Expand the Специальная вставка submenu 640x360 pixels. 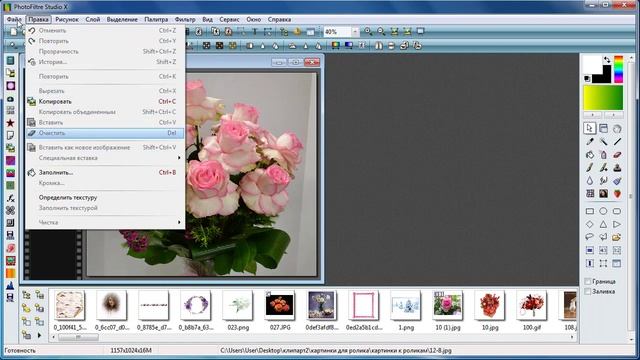coord(104,158)
